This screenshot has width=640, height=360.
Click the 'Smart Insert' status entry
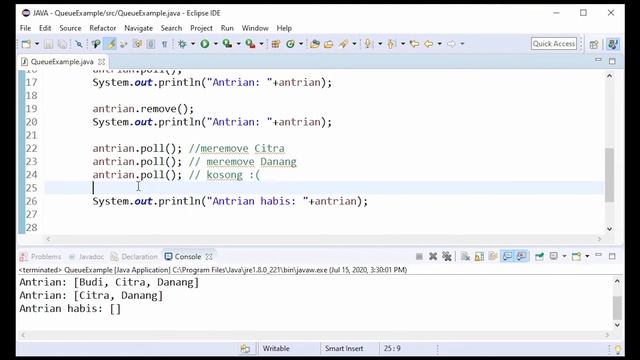coord(344,349)
